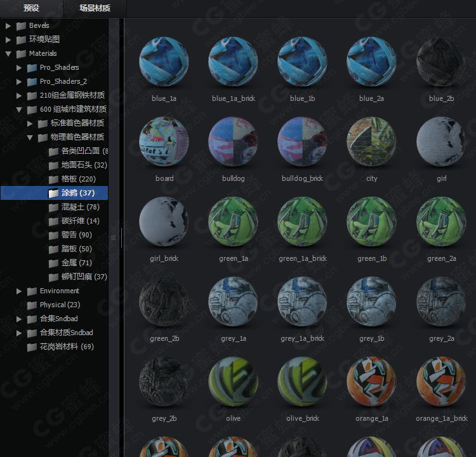This screenshot has height=457, width=476.
Task: Collapse the 600 组城市建筑材质 folder arrow
Action: pyautogui.click(x=19, y=110)
